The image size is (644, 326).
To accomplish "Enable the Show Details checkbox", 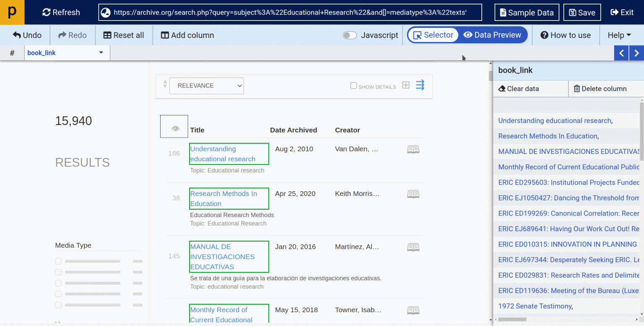I will click(353, 86).
